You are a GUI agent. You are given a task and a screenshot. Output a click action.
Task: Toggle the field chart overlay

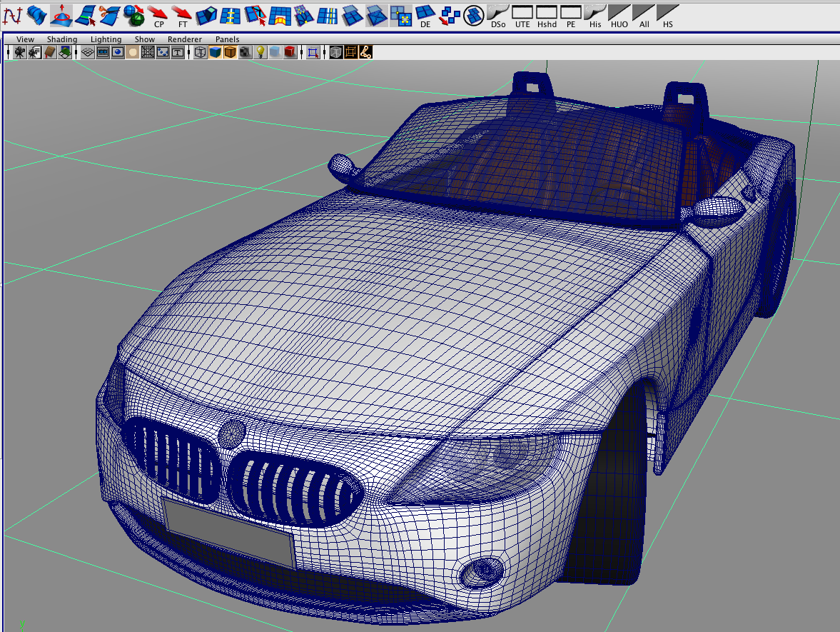point(148,52)
